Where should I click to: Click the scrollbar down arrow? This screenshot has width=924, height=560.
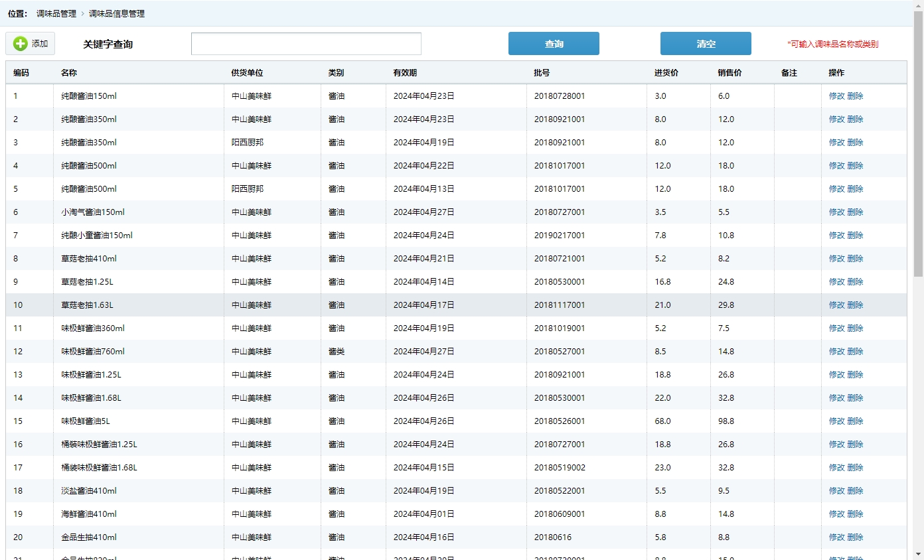[918, 554]
